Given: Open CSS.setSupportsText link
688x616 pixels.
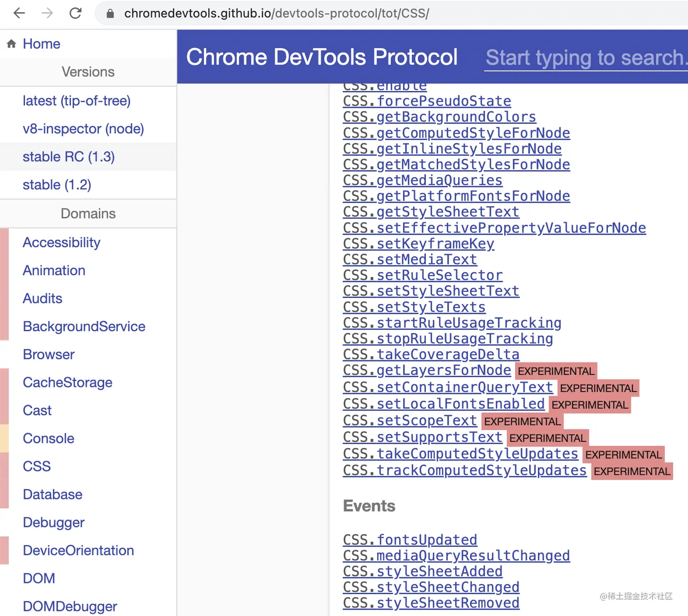Looking at the screenshot, I should pyautogui.click(x=423, y=437).
